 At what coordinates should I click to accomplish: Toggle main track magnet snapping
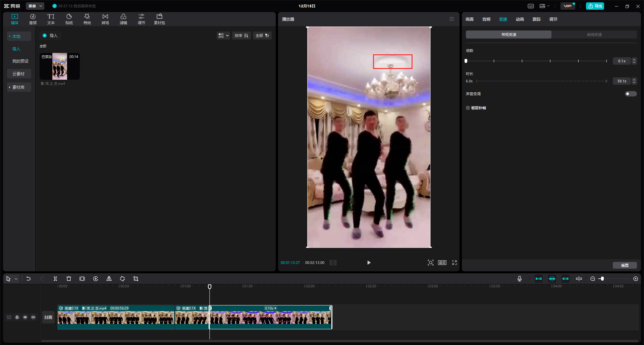pyautogui.click(x=539, y=279)
